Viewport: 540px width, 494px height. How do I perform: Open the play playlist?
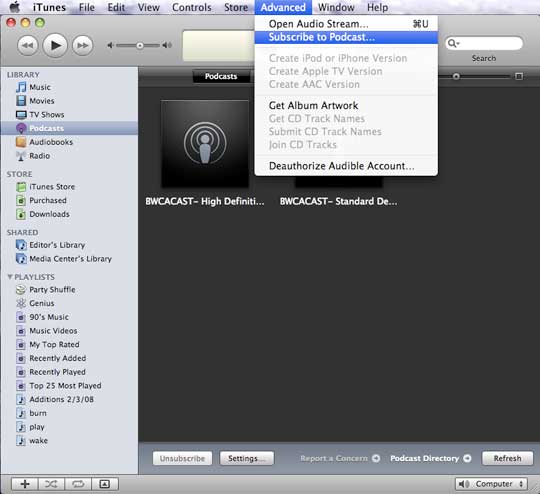coord(37,427)
